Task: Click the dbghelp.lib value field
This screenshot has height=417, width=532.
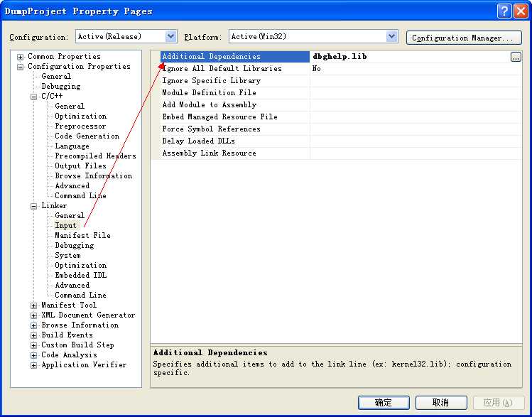Action: click(x=411, y=57)
